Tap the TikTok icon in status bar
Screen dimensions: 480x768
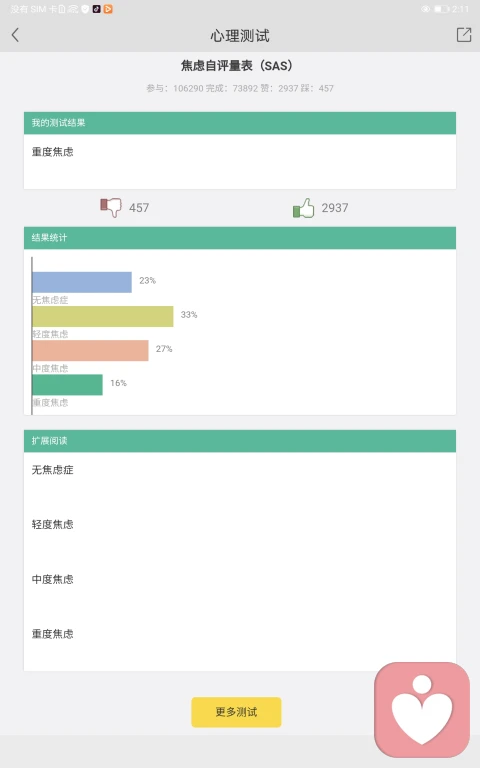point(96,9)
